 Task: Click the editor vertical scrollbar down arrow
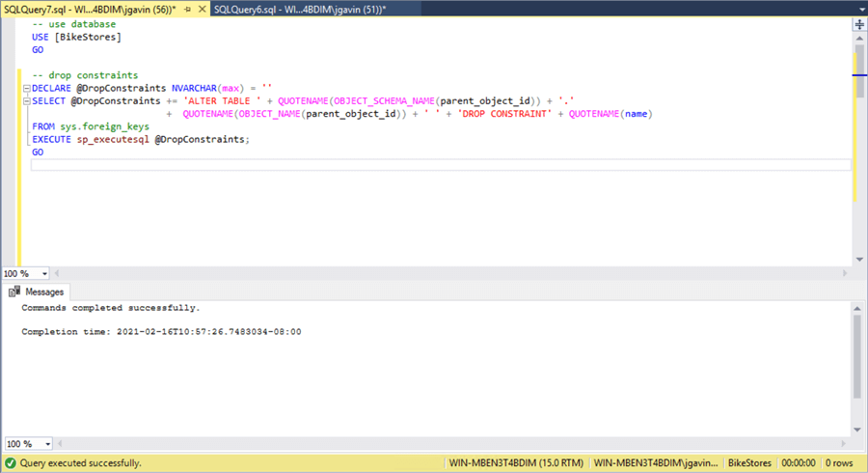click(859, 260)
